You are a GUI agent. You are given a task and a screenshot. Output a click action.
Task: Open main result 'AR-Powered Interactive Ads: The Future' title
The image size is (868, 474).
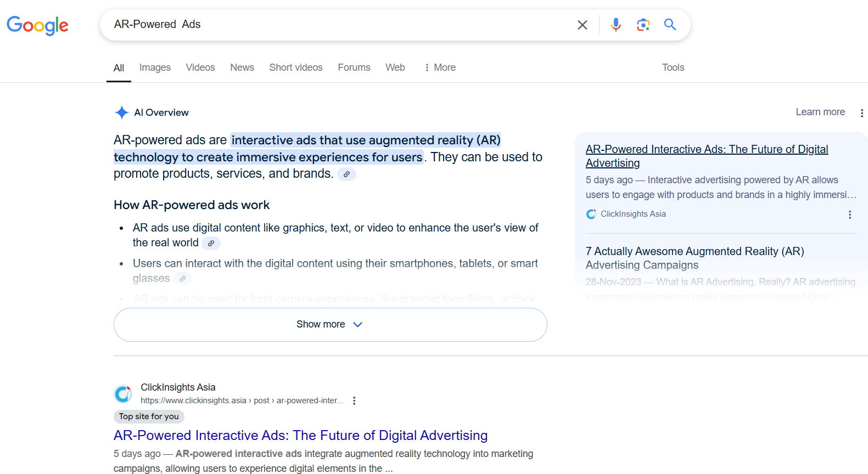300,436
